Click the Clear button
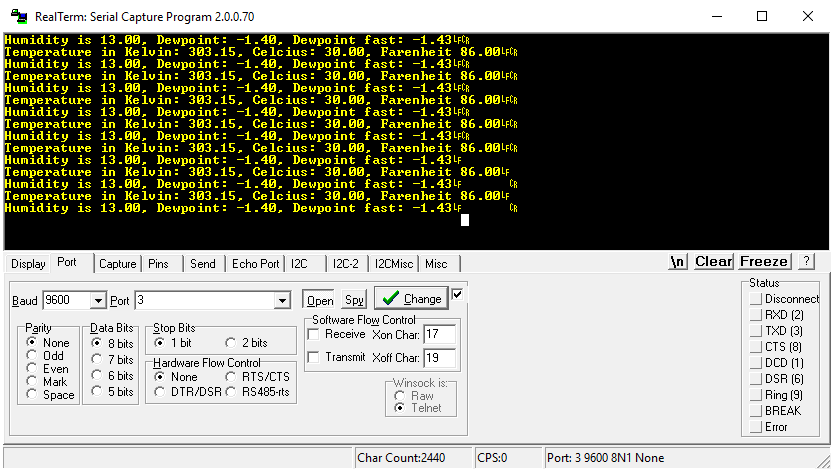Viewport: 836px width, 476px height. 713,262
